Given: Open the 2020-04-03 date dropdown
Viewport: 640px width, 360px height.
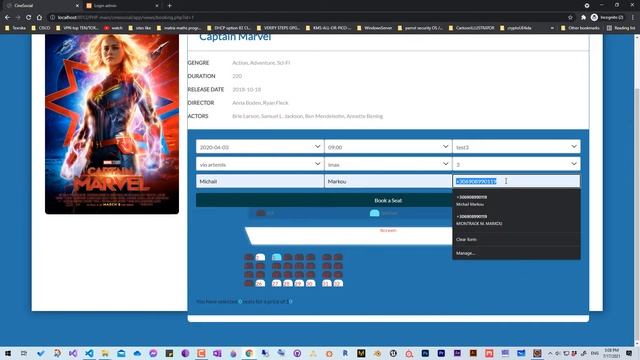Looking at the screenshot, I should point(260,147).
